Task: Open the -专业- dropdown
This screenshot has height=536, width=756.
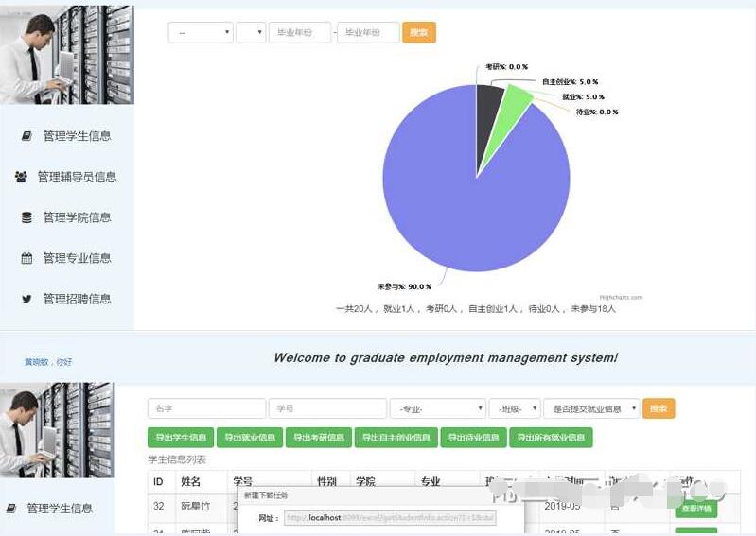Action: (438, 409)
